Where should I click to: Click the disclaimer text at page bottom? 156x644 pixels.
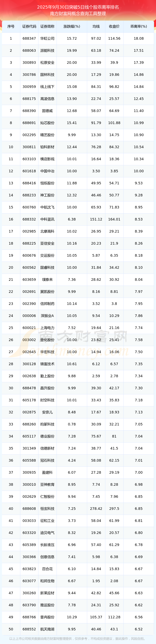click(78, 639)
